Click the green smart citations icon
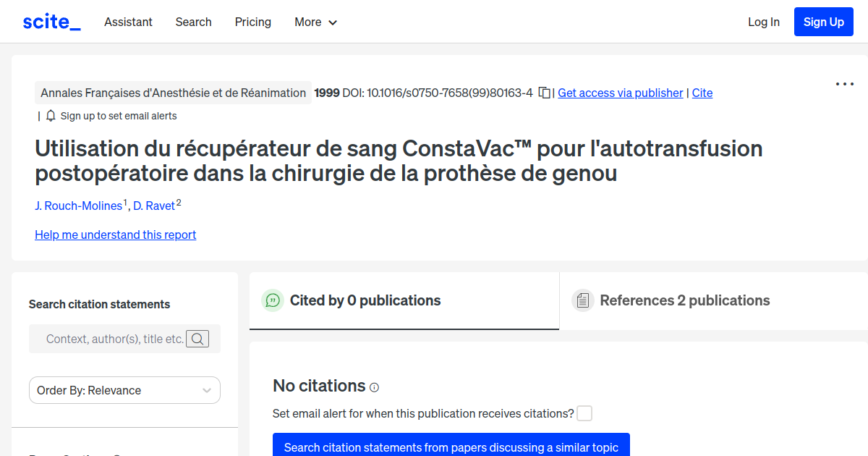The width and height of the screenshot is (868, 456). (x=273, y=300)
